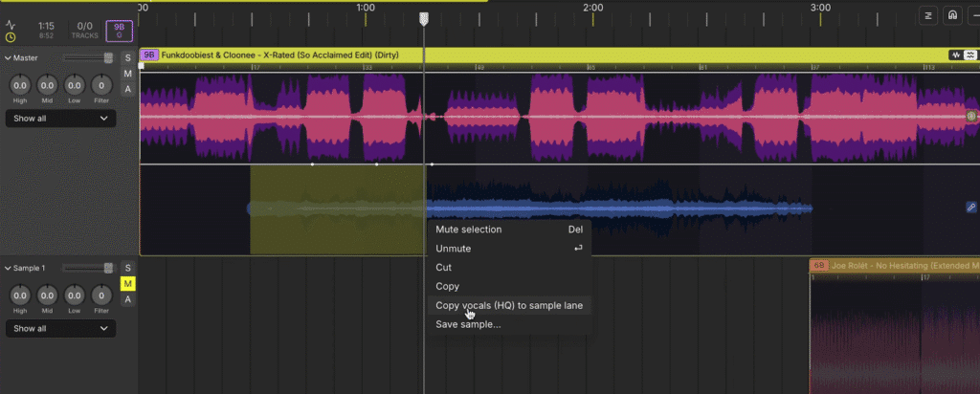Click the 0/0 TRACKS counter
980x394 pixels.
coord(85,30)
